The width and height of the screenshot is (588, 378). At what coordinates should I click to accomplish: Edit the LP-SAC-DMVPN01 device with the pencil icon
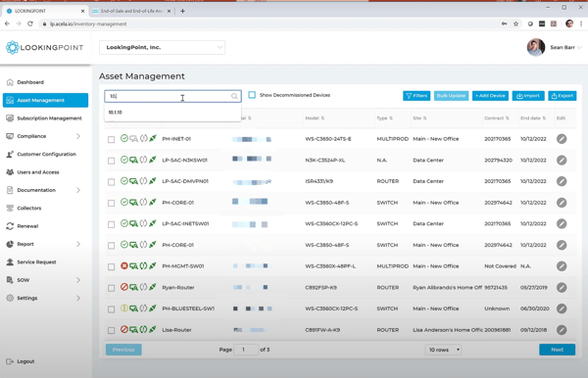point(562,181)
